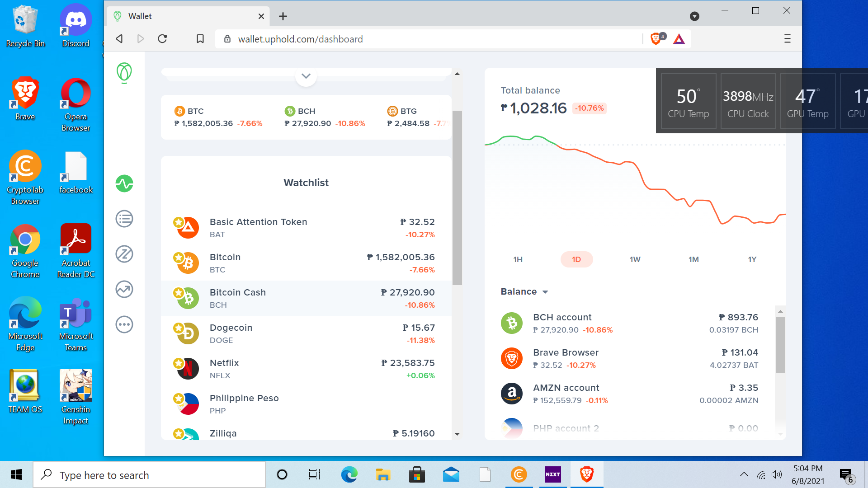Click the watchlist scroll down arrow
Image resolution: width=868 pixels, height=488 pixels.
[x=457, y=434]
